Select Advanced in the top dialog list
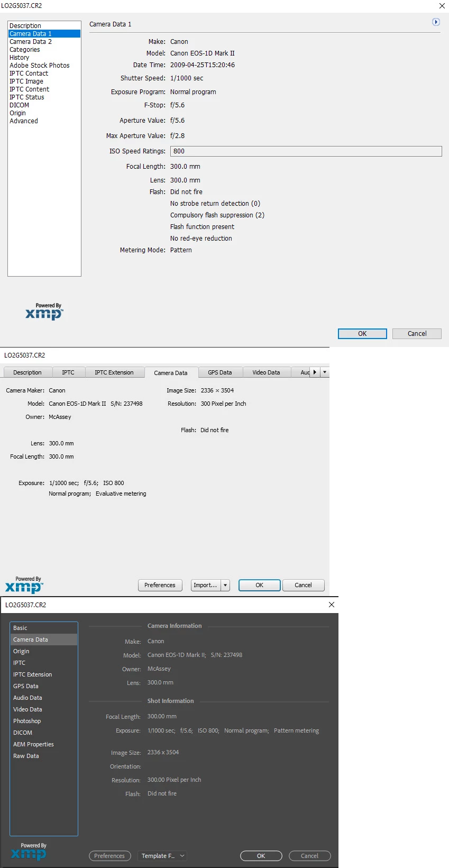The image size is (449, 868). pos(44,121)
